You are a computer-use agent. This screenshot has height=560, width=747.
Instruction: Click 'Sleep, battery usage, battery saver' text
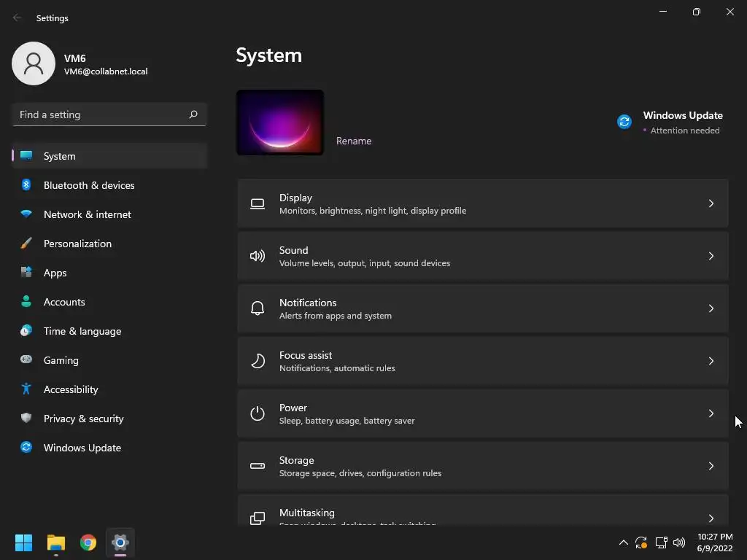pos(347,421)
